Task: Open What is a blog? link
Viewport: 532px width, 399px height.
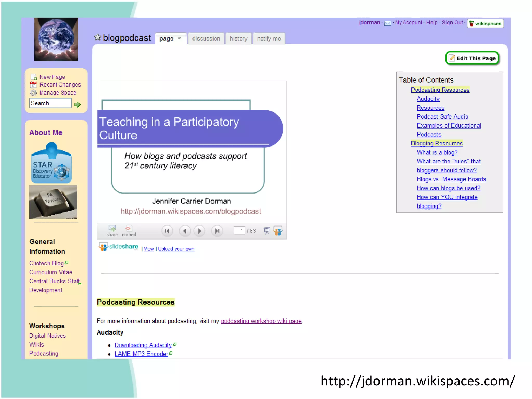Action: [x=437, y=152]
